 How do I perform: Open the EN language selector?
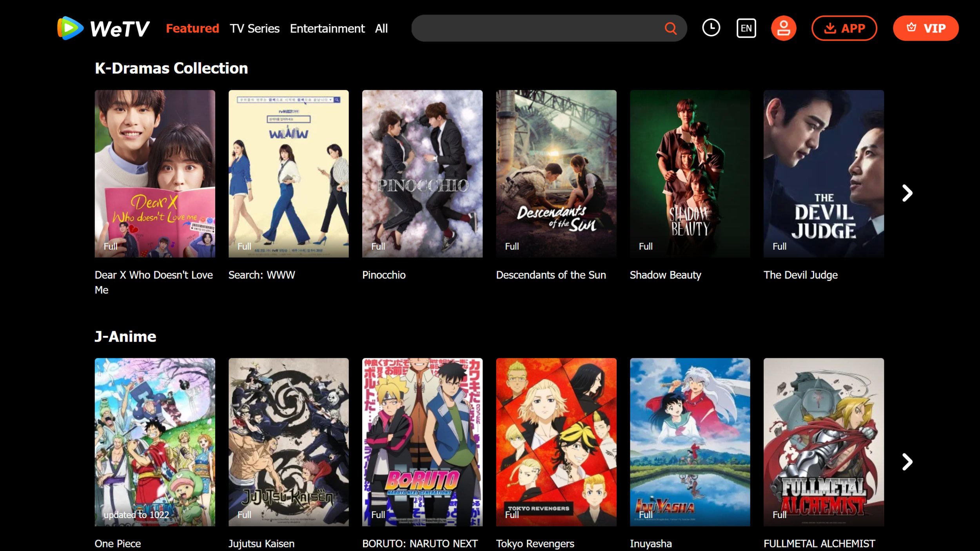746,28
